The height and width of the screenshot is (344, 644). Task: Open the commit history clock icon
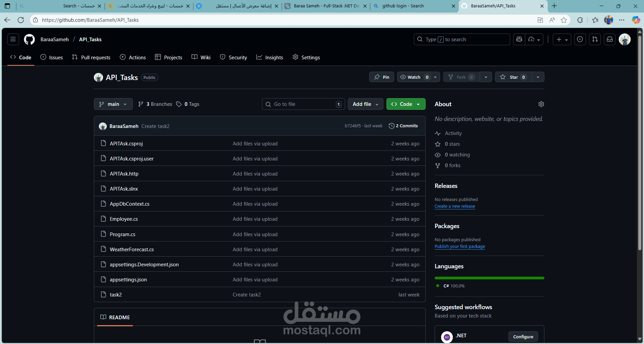pos(391,126)
